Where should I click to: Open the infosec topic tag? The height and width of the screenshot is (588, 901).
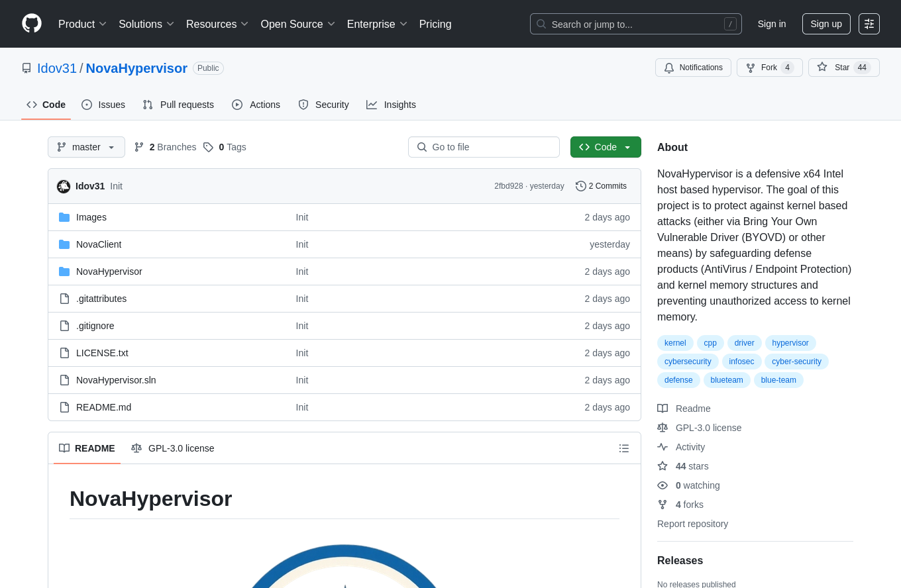pos(741,362)
